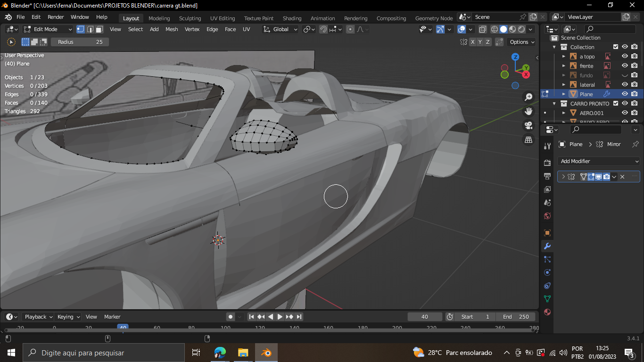Open Task View in the taskbar
The height and width of the screenshot is (362, 644).
[196, 353]
